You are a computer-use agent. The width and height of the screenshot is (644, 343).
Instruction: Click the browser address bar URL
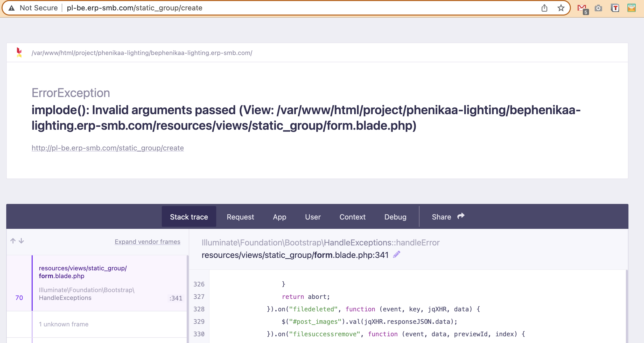pos(134,8)
